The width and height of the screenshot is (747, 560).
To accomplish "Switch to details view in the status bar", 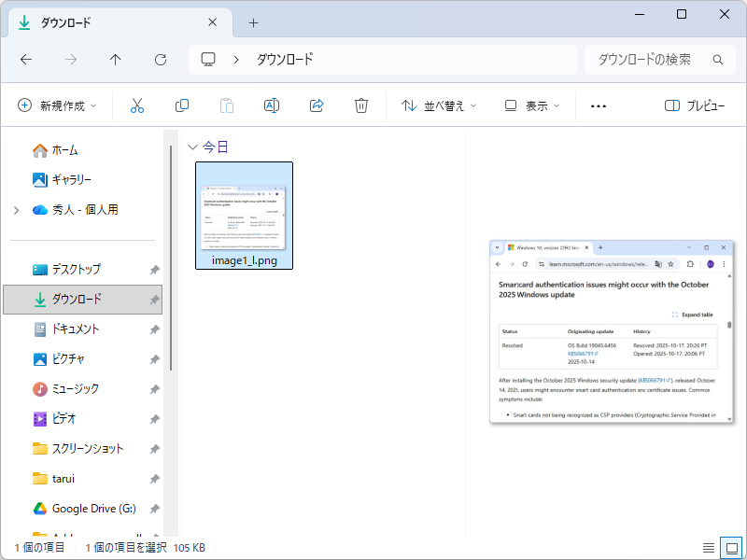I will [707, 550].
